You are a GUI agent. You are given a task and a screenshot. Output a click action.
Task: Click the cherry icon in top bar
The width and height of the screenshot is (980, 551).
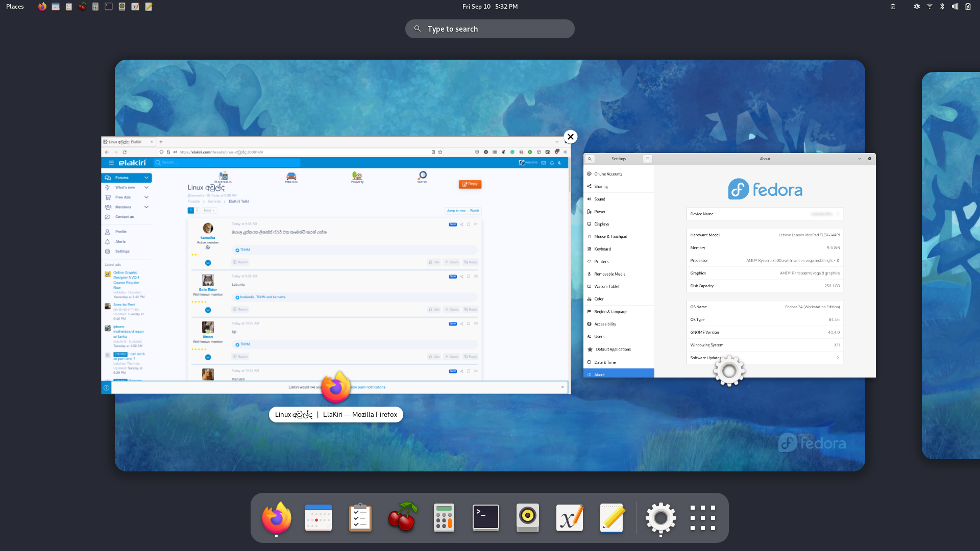pyautogui.click(x=82, y=7)
